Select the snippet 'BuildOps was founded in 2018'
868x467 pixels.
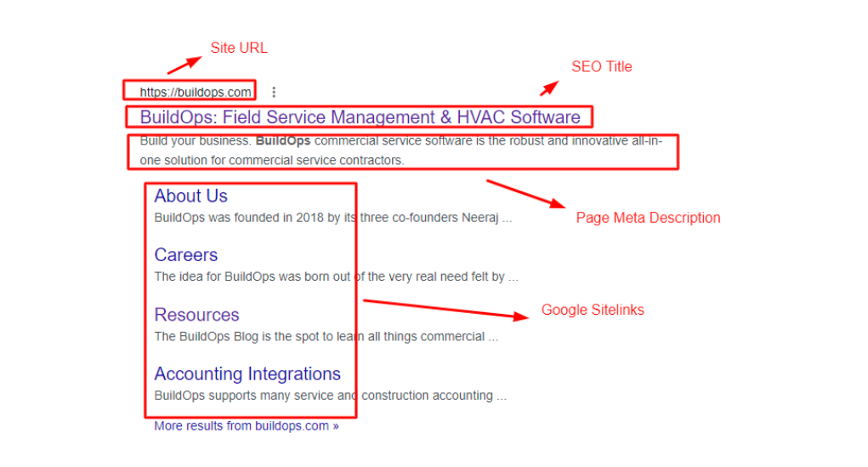point(333,218)
